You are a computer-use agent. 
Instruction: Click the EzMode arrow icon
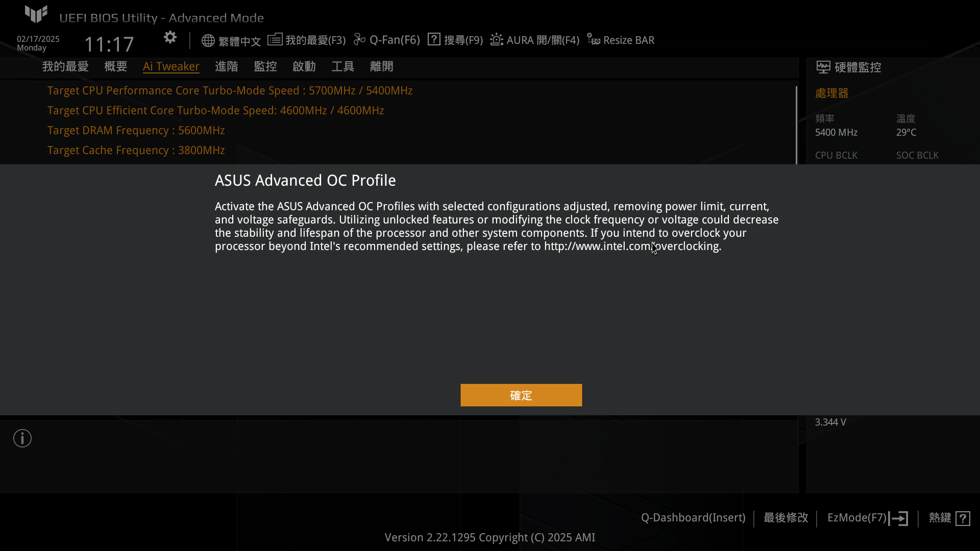898,518
